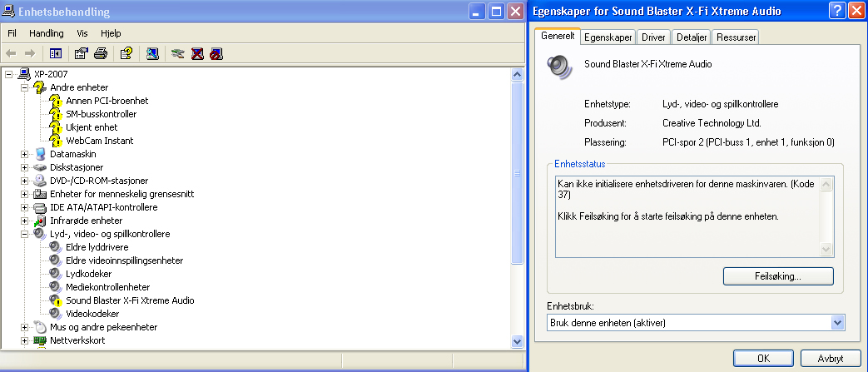Screen dimensions: 868x372
Task: Expand the Datamaskin category
Action: tap(24, 154)
